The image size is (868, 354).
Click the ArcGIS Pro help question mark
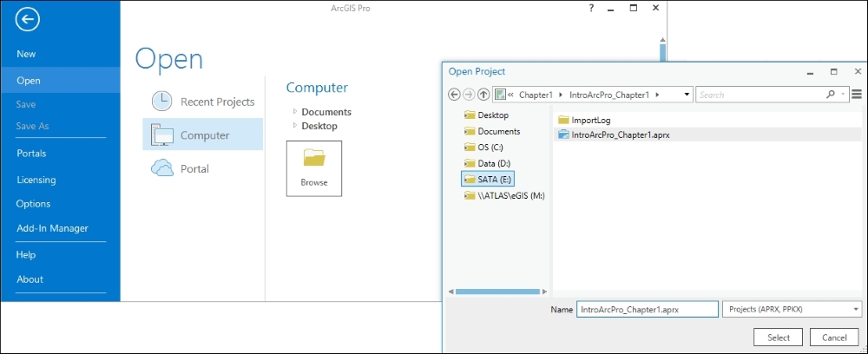pyautogui.click(x=591, y=8)
